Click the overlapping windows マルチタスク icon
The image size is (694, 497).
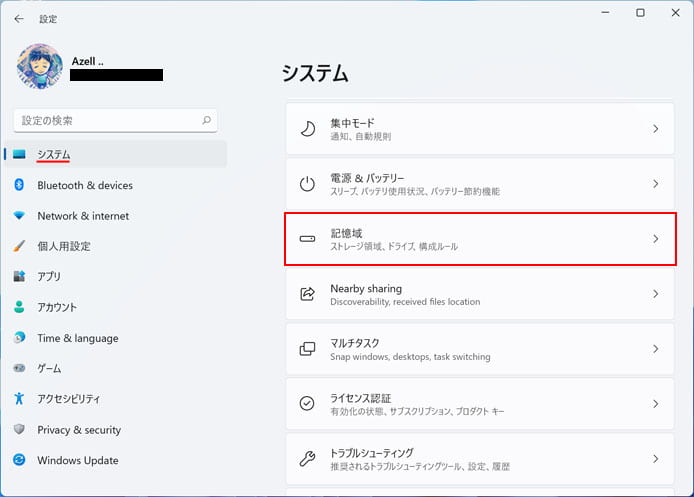[x=307, y=349]
